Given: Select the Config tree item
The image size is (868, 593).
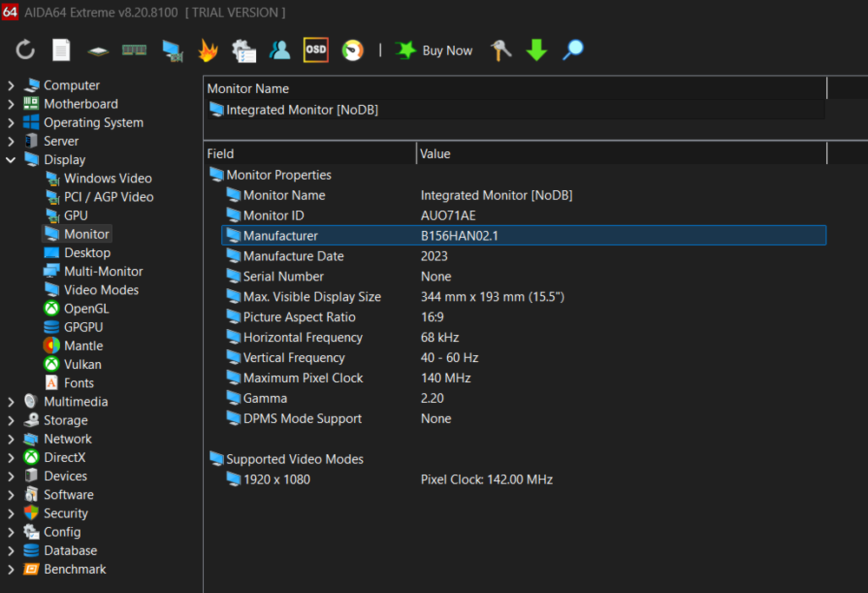Looking at the screenshot, I should [52, 532].
